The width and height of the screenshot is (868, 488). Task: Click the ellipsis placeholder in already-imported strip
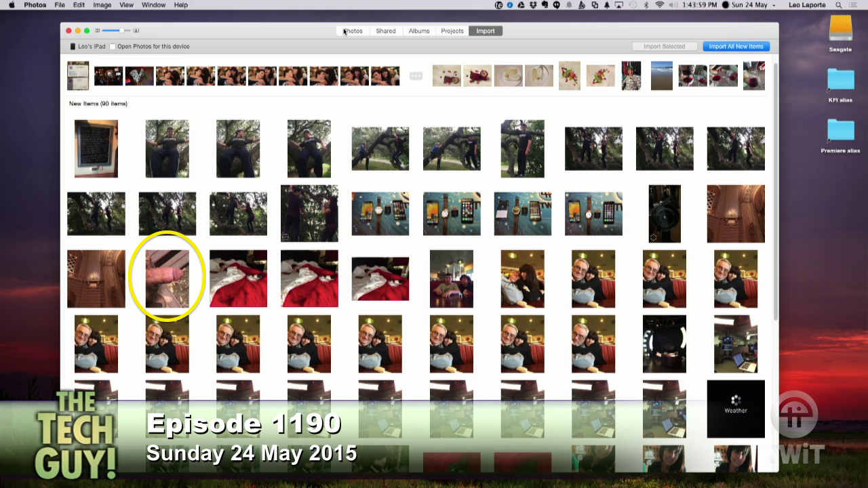(416, 76)
